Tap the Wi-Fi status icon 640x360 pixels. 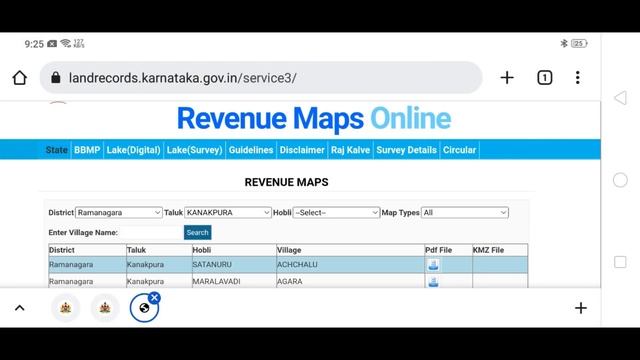tap(65, 43)
